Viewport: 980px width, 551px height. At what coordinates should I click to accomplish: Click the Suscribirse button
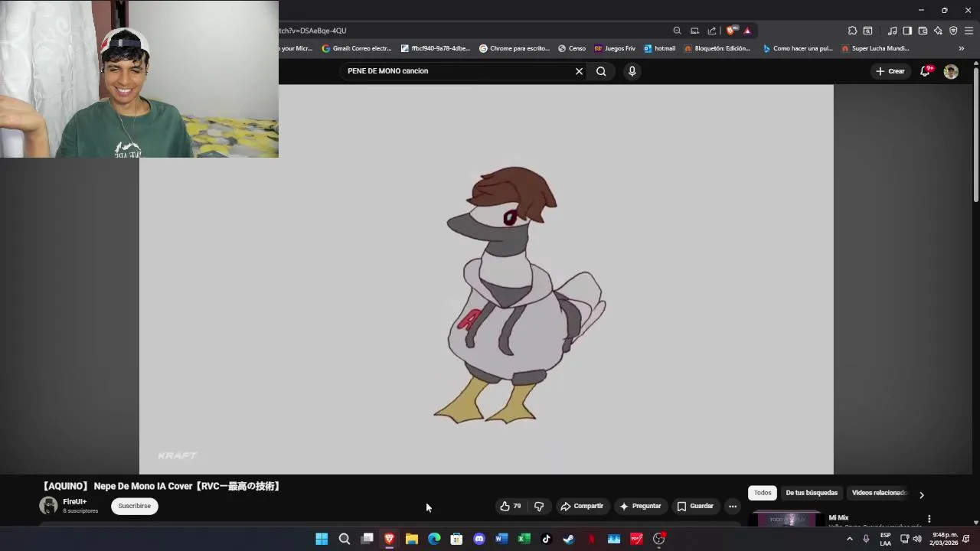pyautogui.click(x=135, y=506)
